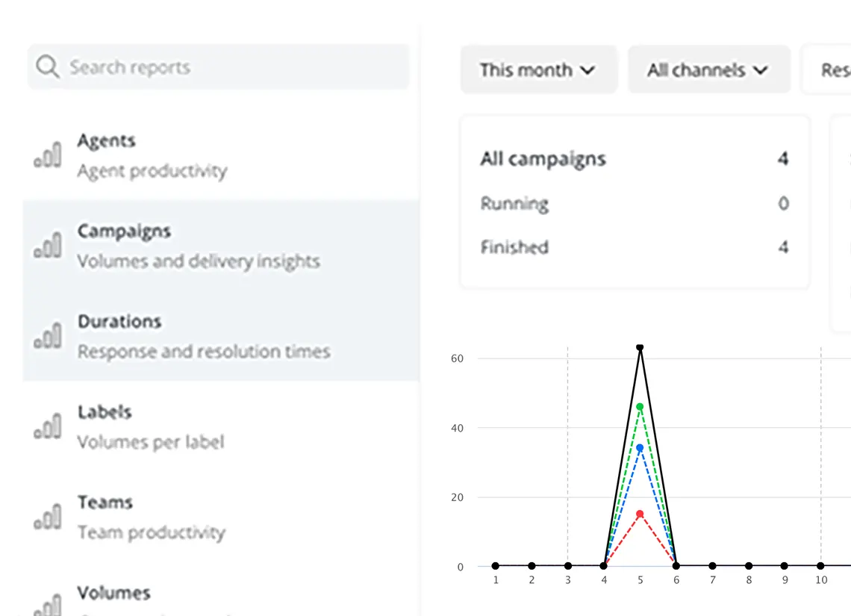This screenshot has height=616, width=851.
Task: Click the Finished campaigns row
Action: [x=634, y=247]
